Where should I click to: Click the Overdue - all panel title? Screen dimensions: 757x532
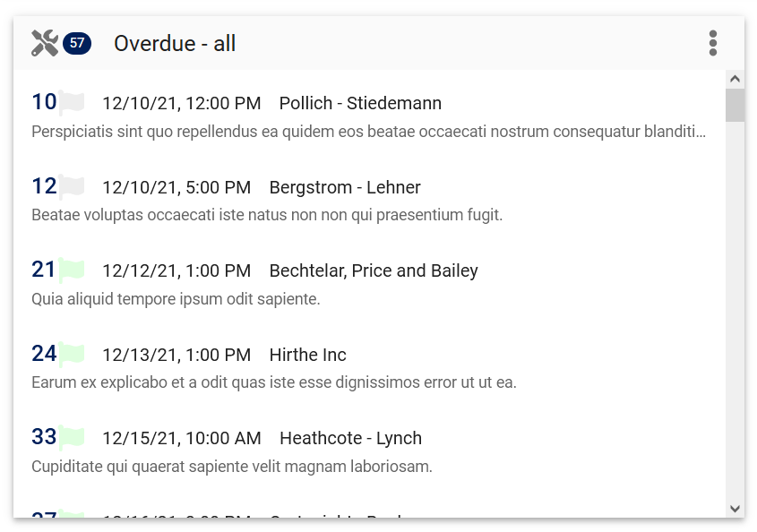[175, 44]
